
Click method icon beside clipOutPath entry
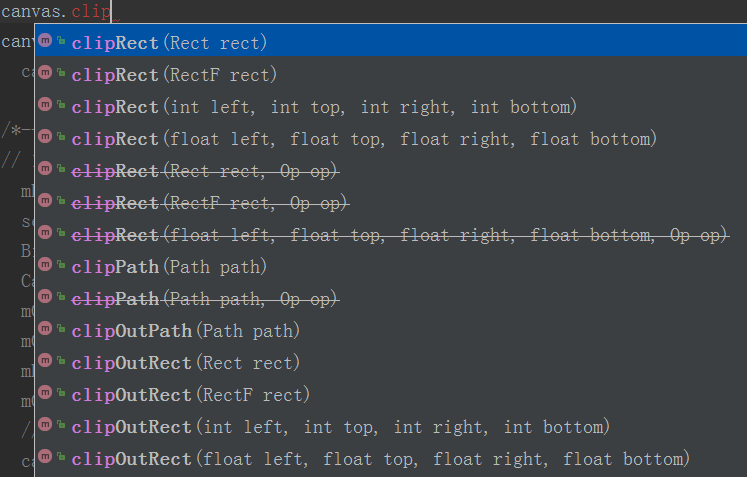click(45, 328)
